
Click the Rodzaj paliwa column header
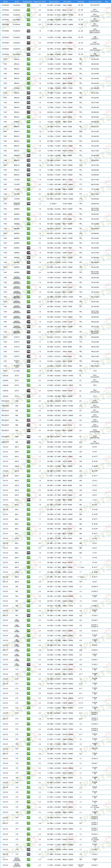tap(28, 2)
